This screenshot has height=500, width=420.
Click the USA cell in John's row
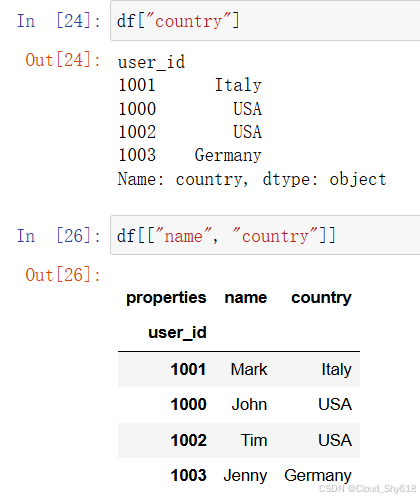(335, 404)
